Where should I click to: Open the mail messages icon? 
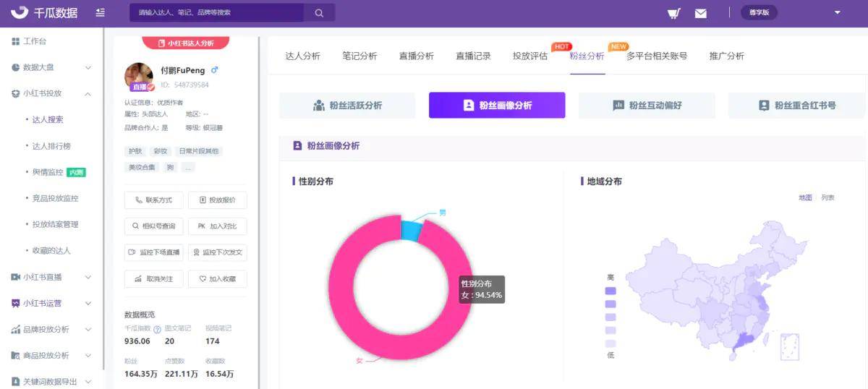click(x=700, y=13)
